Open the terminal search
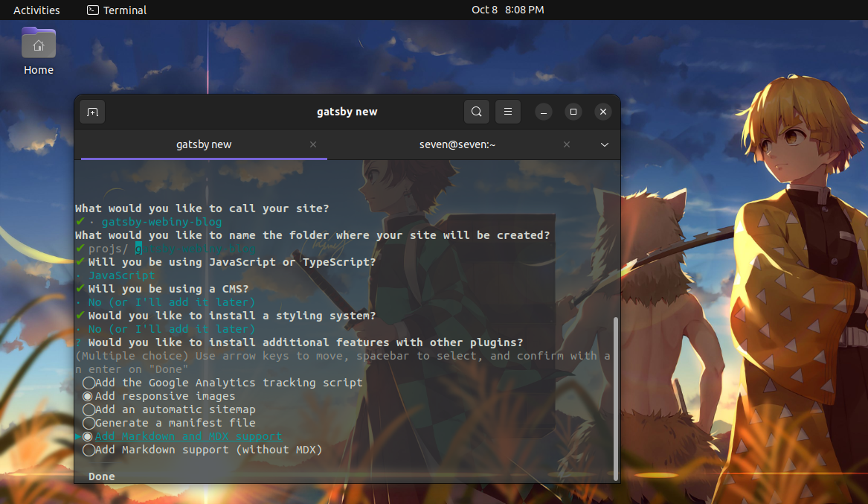The height and width of the screenshot is (504, 868). pos(476,111)
